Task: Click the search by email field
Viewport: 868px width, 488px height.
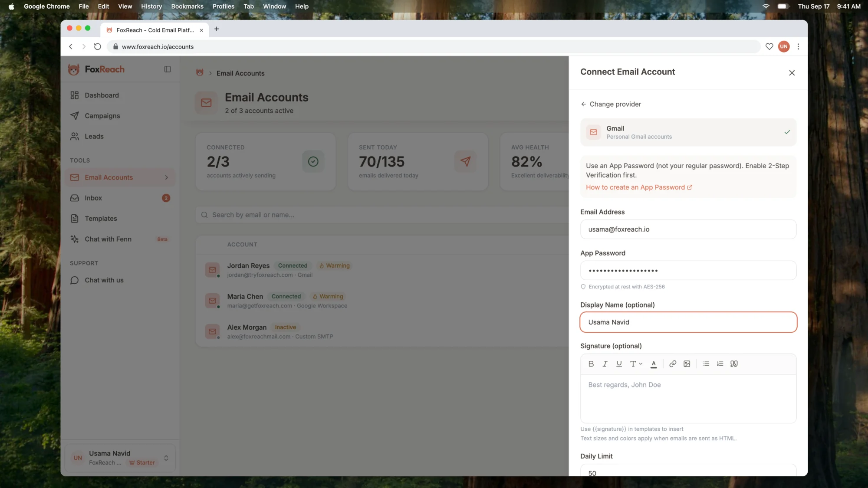Action: (382, 215)
